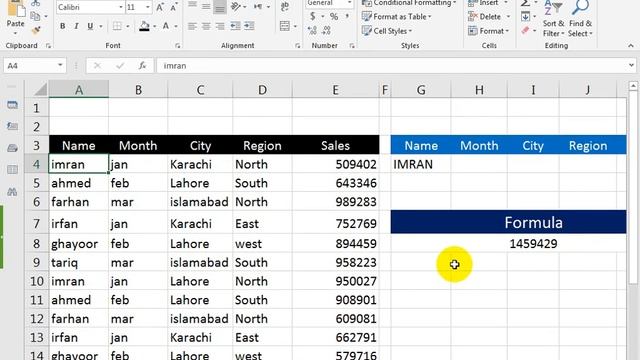
Task: Toggle Underline formatting
Action: tap(90, 26)
